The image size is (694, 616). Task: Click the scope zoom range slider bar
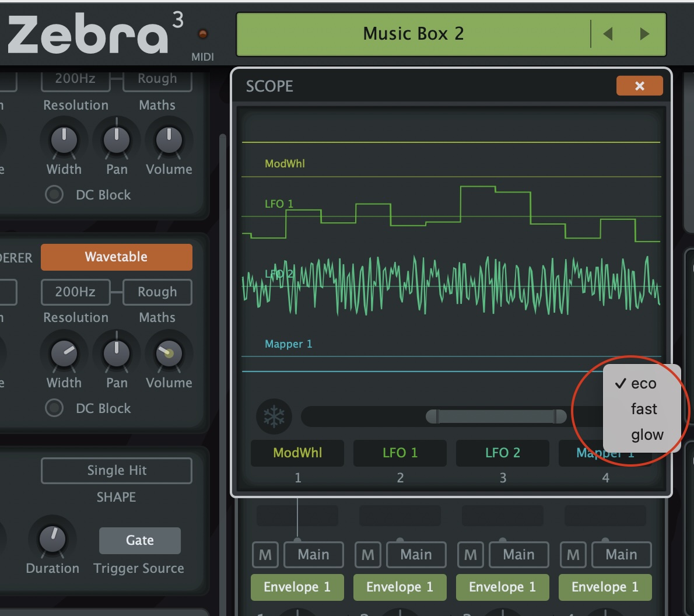click(496, 416)
